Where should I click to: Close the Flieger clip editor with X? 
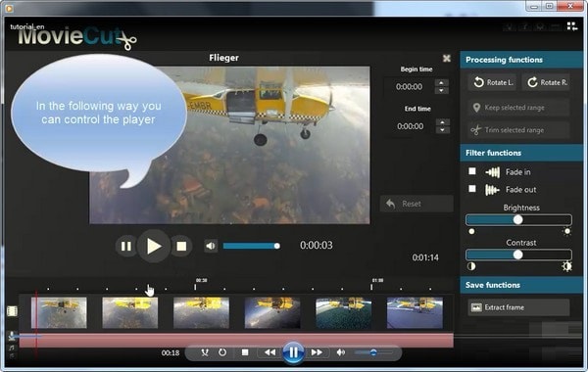coord(446,58)
